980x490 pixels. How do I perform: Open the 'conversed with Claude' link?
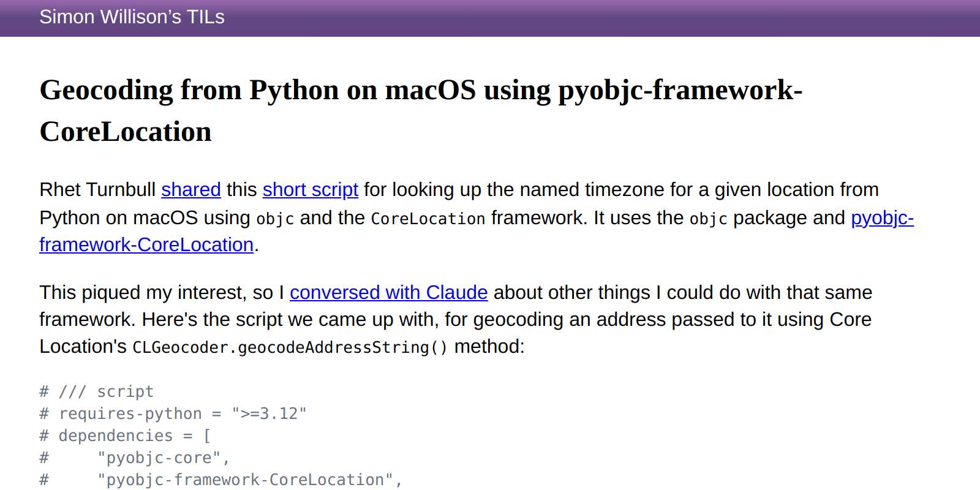389,293
